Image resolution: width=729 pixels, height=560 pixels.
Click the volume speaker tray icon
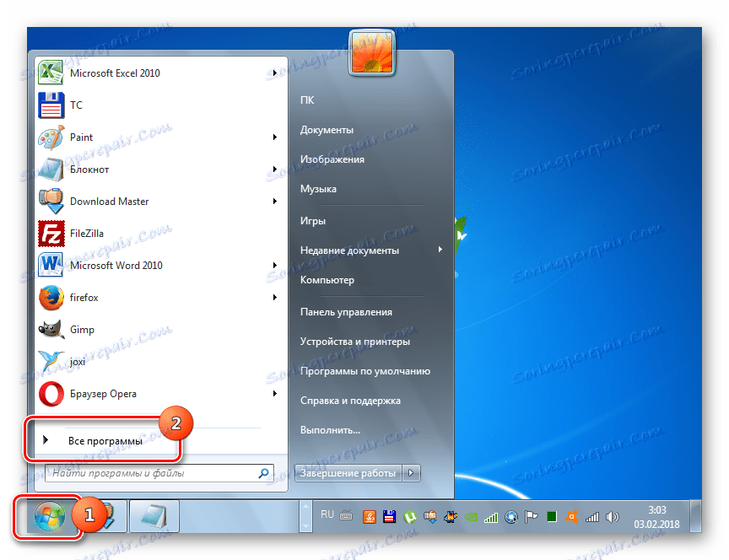coord(613,516)
